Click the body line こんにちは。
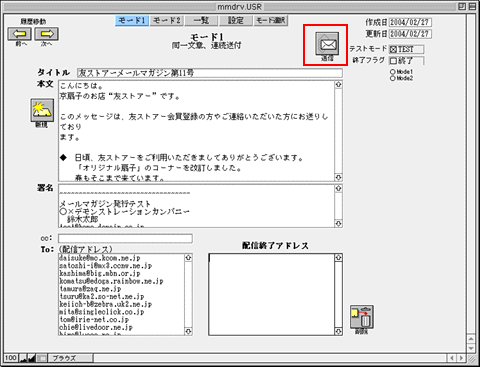 click(x=81, y=86)
